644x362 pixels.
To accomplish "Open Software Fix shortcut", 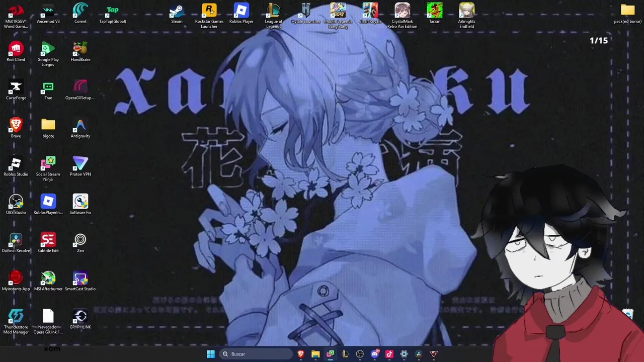I will tap(80, 204).
